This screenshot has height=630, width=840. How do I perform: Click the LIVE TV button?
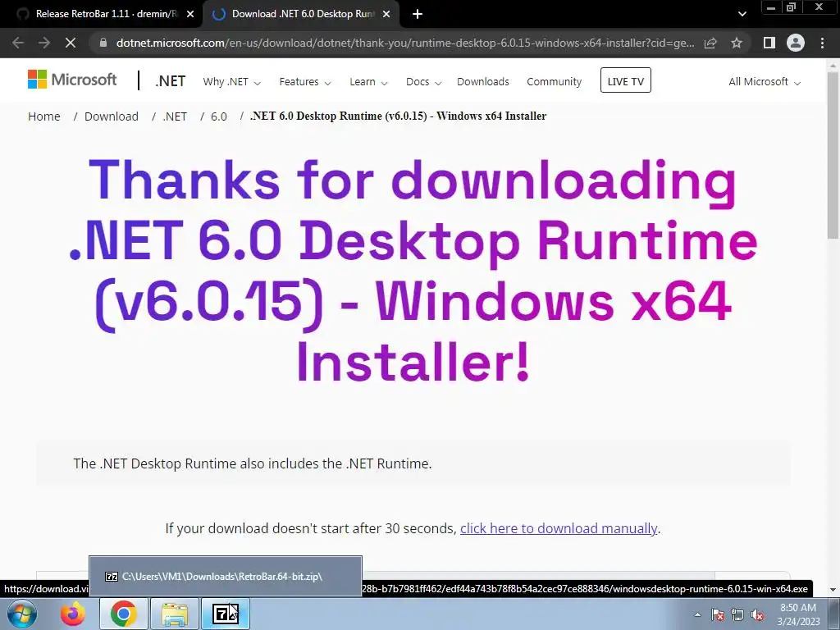626,80
